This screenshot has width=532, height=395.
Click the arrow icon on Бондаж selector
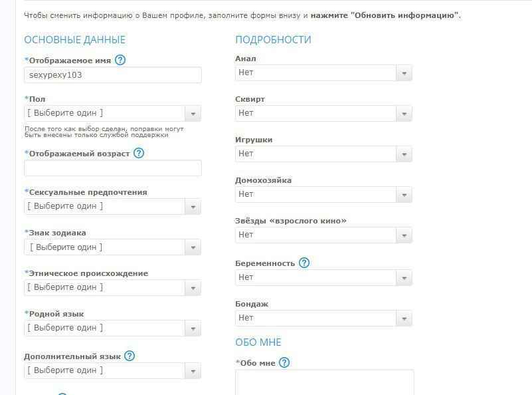point(404,318)
